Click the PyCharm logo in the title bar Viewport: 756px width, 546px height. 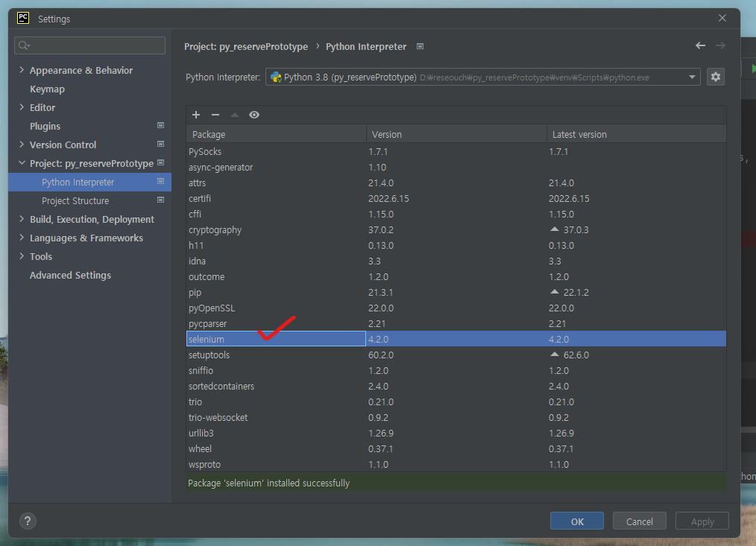point(23,19)
